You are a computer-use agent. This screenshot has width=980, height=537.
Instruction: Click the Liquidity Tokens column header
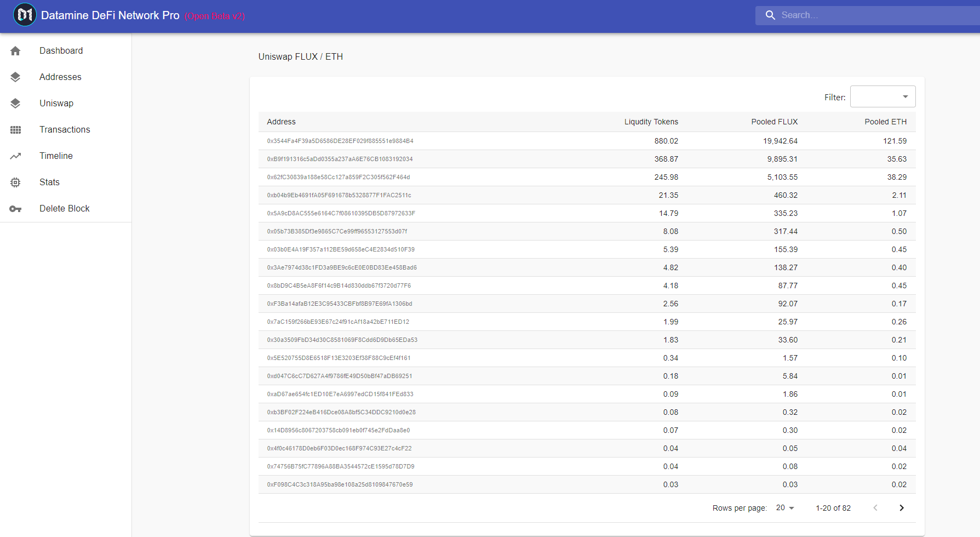[651, 122]
